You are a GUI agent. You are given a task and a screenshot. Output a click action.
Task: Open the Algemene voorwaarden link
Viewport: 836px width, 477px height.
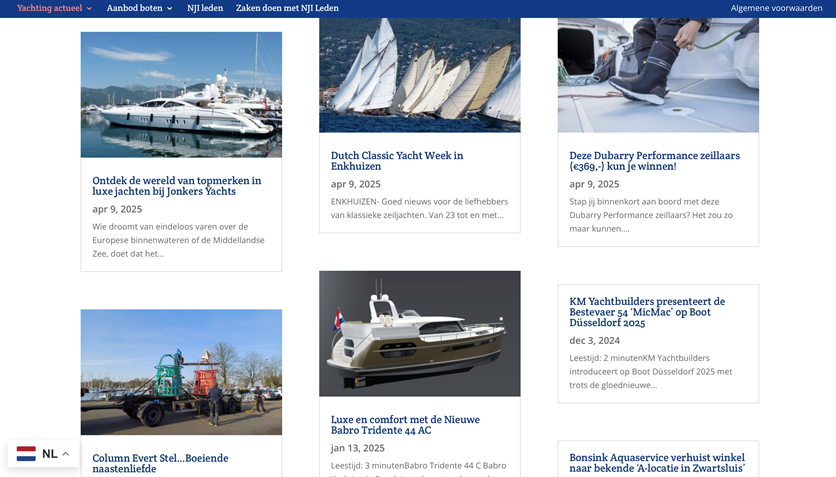(776, 8)
